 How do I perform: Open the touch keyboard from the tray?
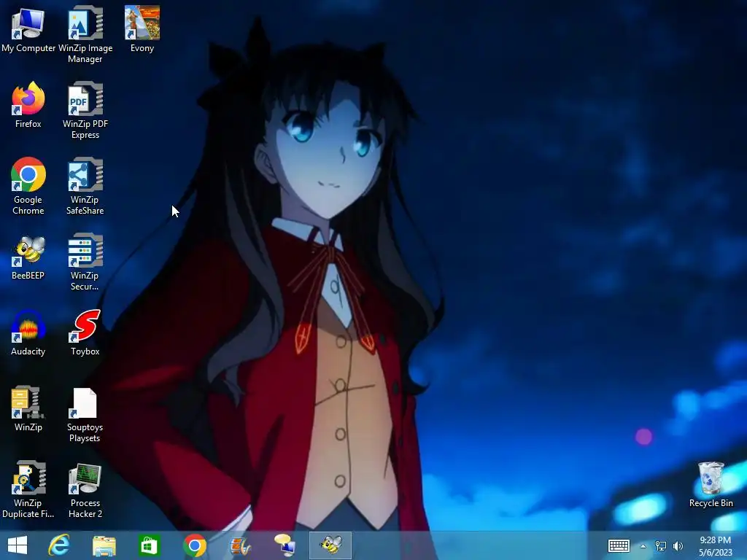coord(619,545)
